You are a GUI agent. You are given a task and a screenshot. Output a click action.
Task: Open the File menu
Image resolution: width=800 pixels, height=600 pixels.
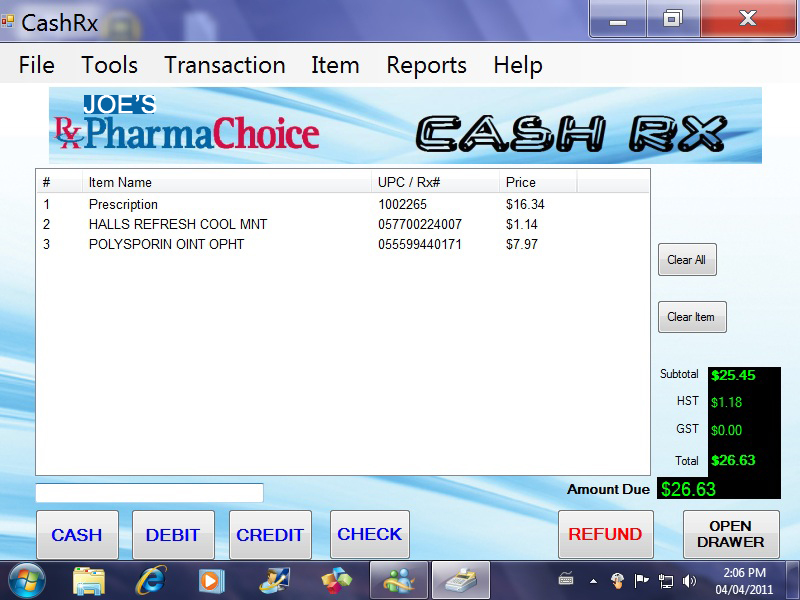point(35,65)
